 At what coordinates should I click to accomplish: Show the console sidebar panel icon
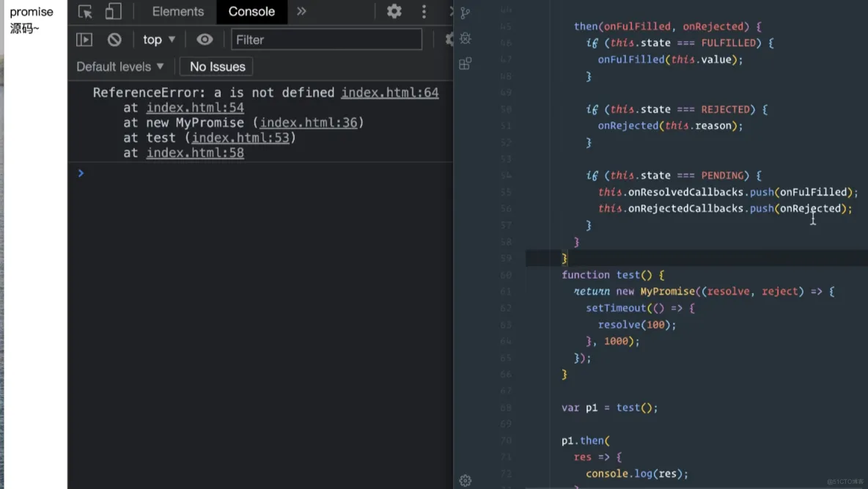[x=84, y=40]
